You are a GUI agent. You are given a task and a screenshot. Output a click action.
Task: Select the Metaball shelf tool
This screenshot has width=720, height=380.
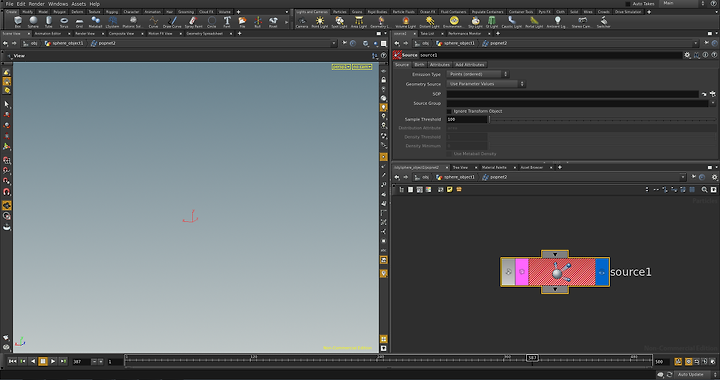point(96,22)
